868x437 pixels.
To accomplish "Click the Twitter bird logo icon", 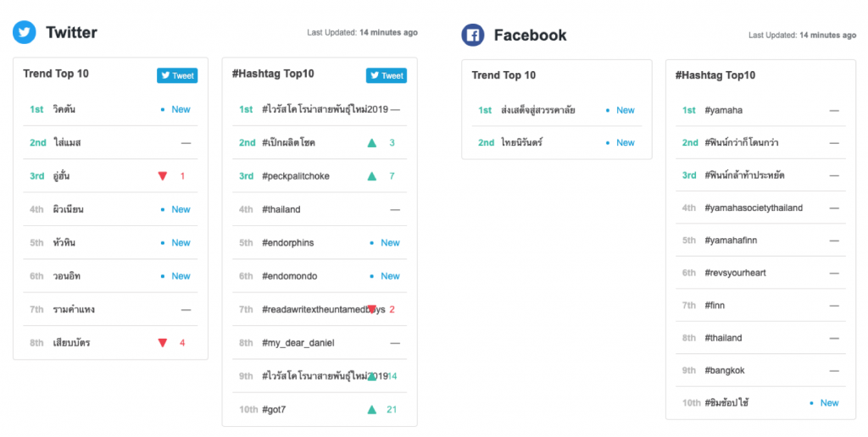I will (x=25, y=33).
